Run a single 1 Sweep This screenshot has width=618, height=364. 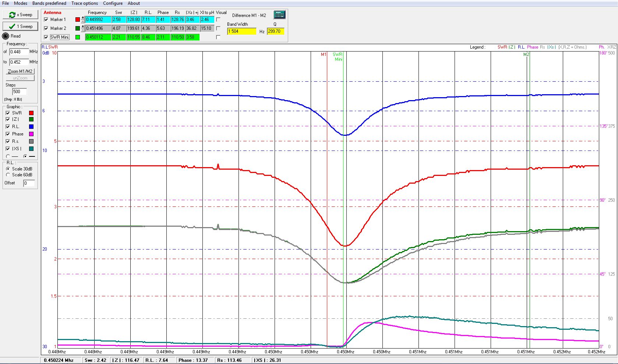click(20, 26)
